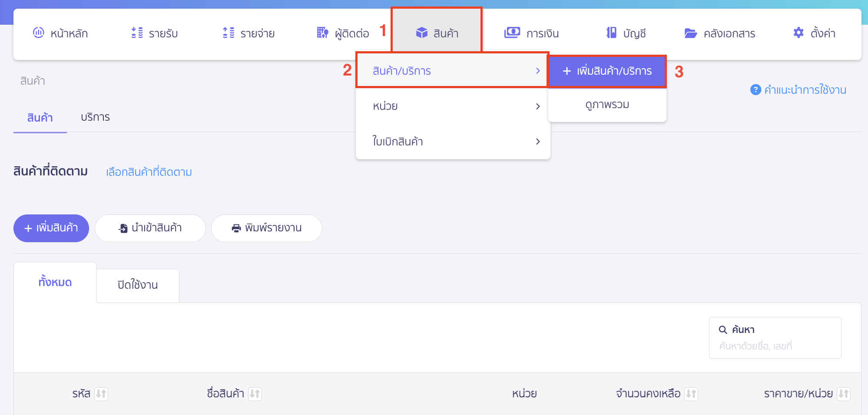Open the ปิดใช้งาน tab
868x415 pixels.
138,285
